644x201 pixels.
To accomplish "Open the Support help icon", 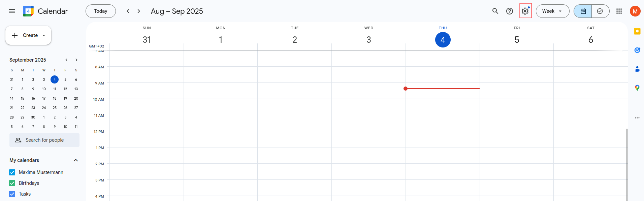I will [510, 11].
